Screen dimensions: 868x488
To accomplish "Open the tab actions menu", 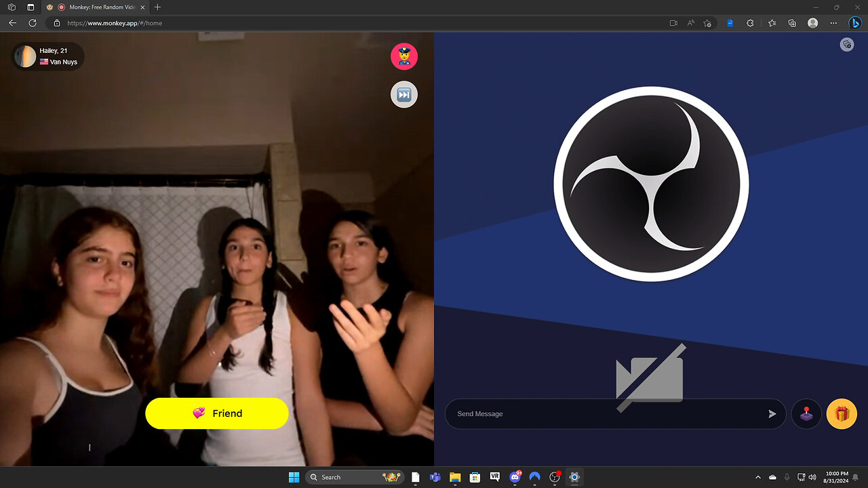I will click(31, 7).
